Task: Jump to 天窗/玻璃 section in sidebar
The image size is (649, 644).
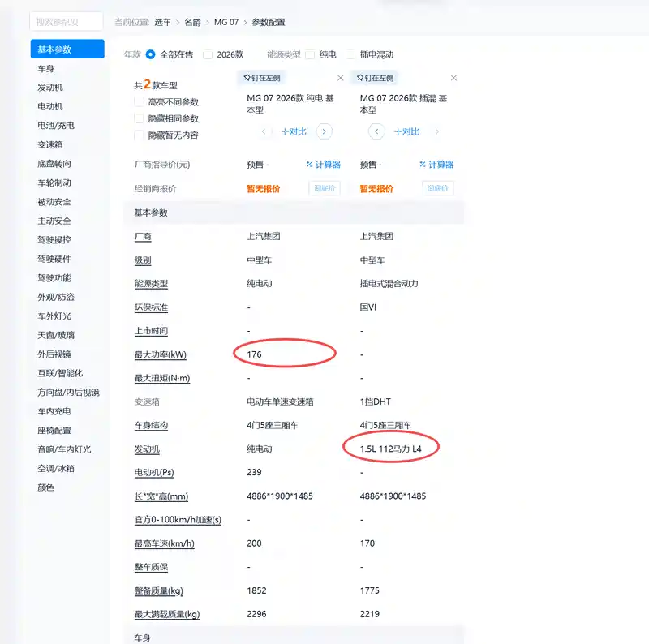Action: [56, 335]
